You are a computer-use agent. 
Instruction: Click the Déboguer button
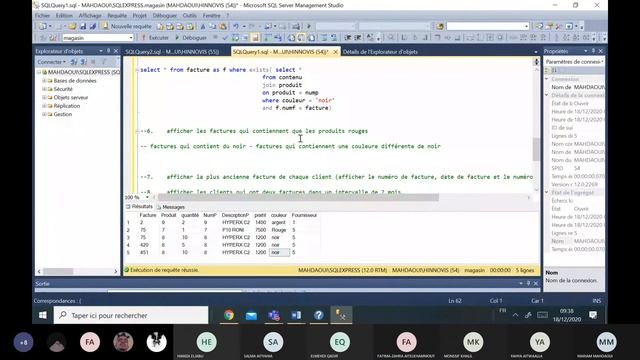pyautogui.click(x=190, y=38)
